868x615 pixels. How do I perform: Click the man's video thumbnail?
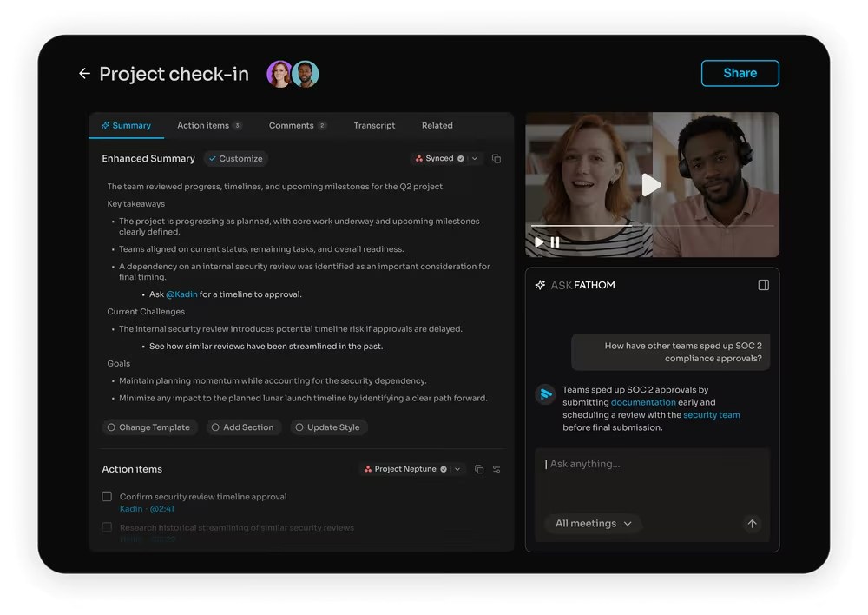point(716,185)
